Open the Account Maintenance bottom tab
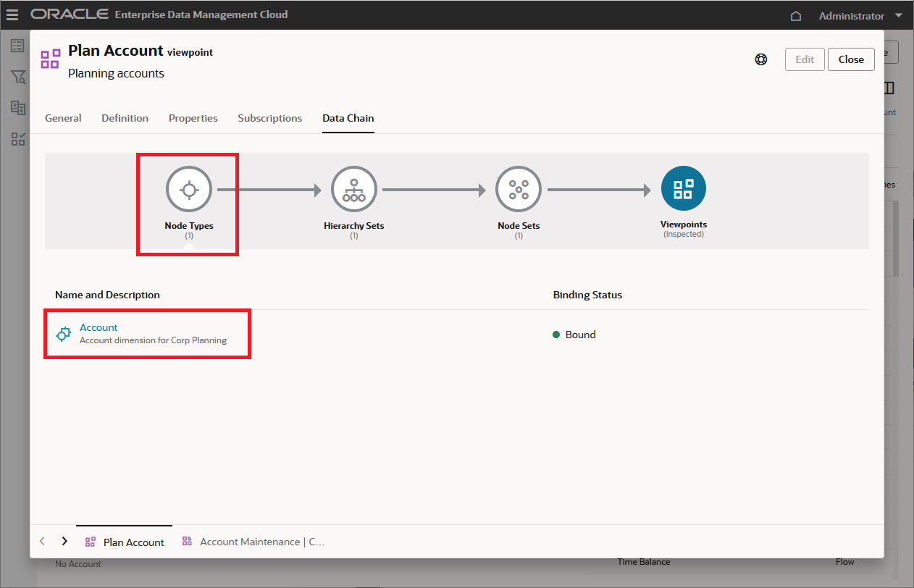Image resolution: width=914 pixels, height=588 pixels. click(x=253, y=542)
